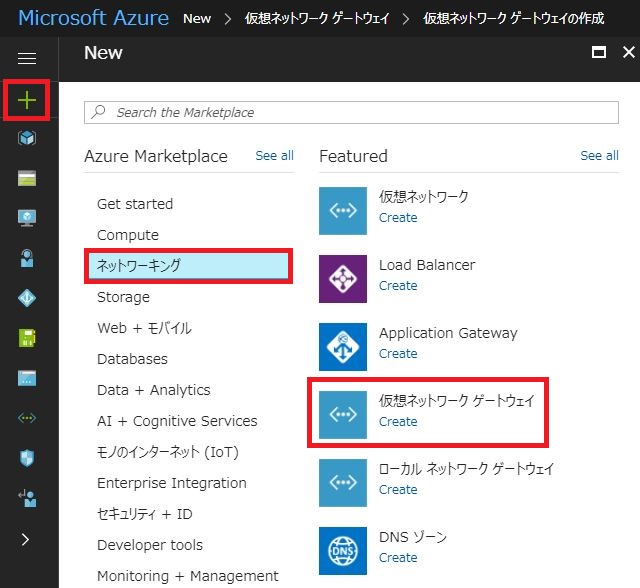Screen dimensions: 640x588
Task: Click See all beside Featured
Action: click(599, 155)
